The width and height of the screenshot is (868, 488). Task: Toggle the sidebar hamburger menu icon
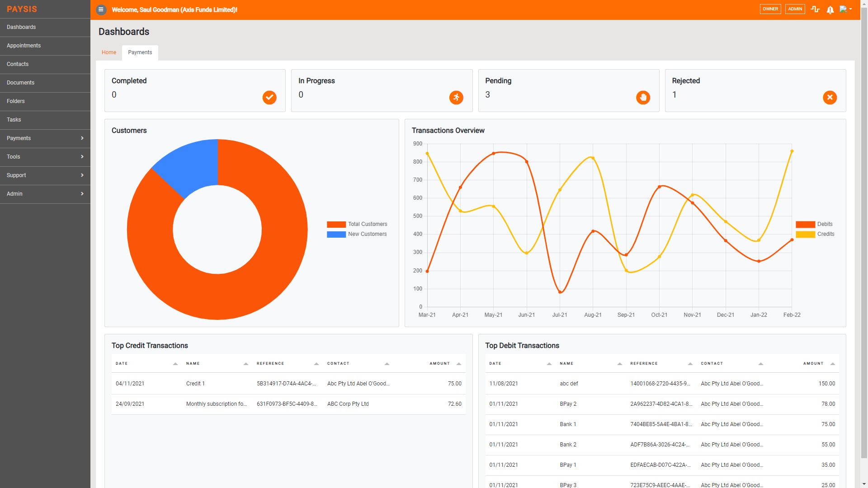(101, 9)
